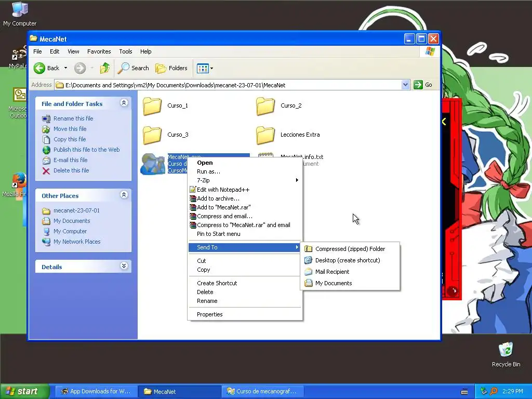Screen dimensions: 532x399
Task: Click Copy in the context menu
Action: click(x=245, y=270)
